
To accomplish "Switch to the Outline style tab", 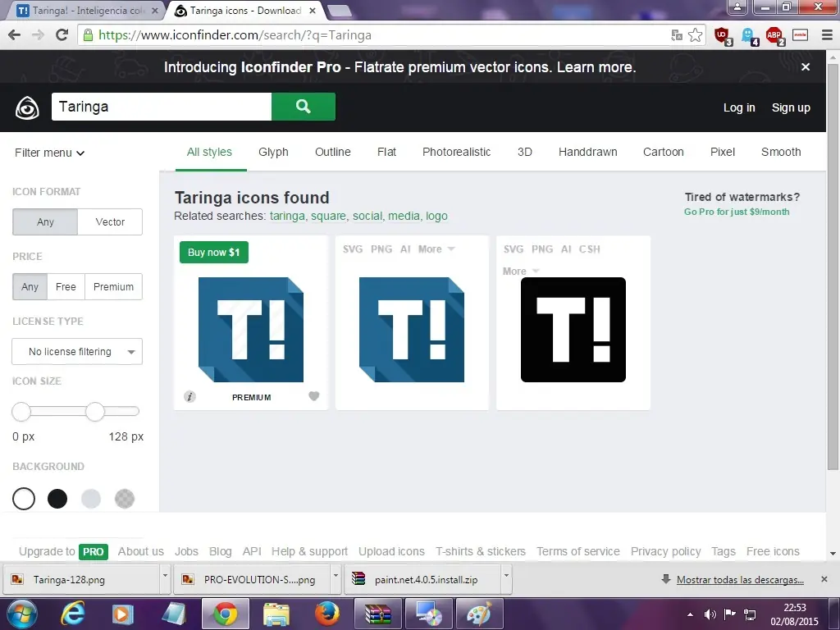I will (333, 152).
